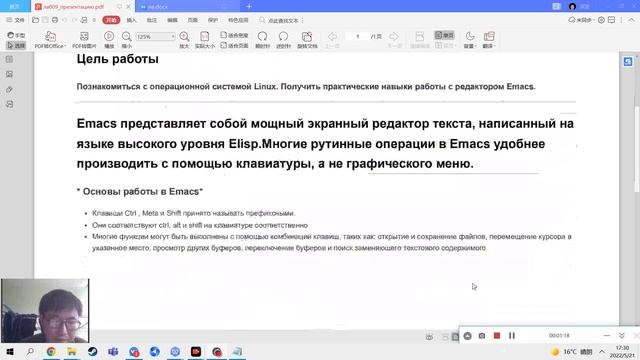Open the PDF to Office converter
Image resolution: width=640 pixels, height=360 pixels.
pyautogui.click(x=50, y=40)
